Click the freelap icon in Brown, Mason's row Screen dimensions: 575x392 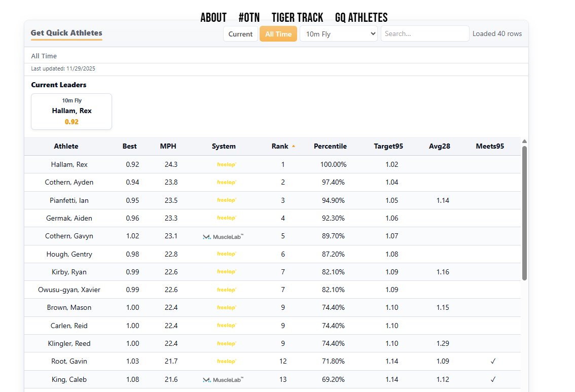(x=225, y=307)
